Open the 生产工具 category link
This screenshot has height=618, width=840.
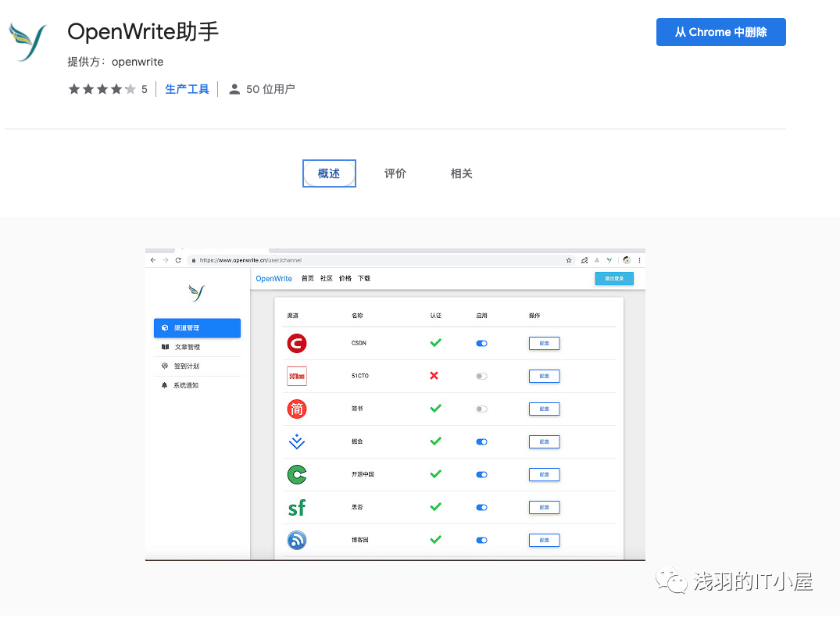coord(187,89)
